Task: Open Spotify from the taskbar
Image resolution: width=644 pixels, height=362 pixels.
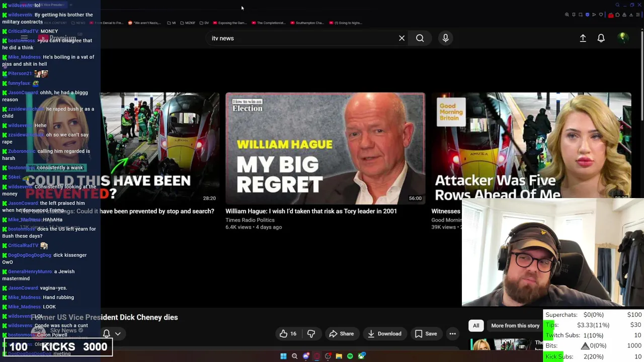Action: [350, 356]
